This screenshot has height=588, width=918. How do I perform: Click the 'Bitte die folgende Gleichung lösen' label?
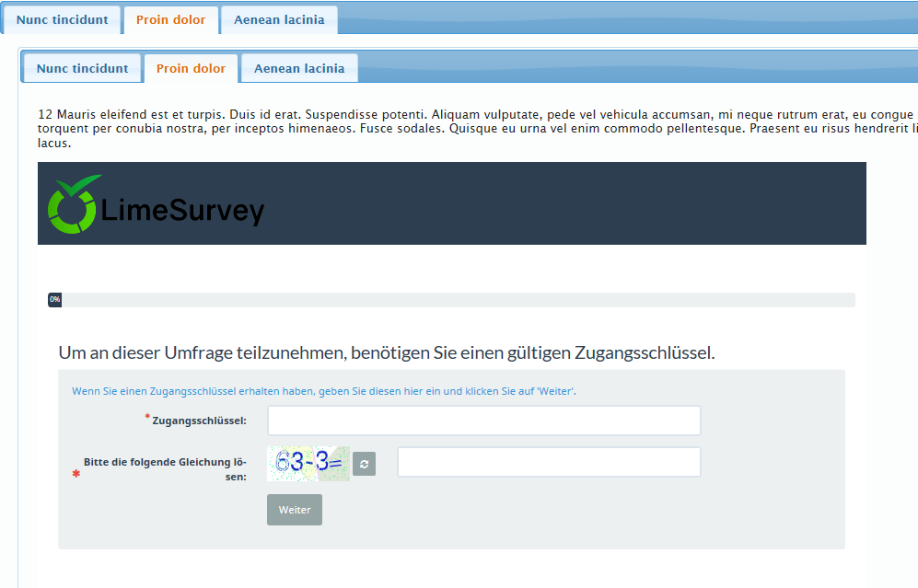[166, 469]
